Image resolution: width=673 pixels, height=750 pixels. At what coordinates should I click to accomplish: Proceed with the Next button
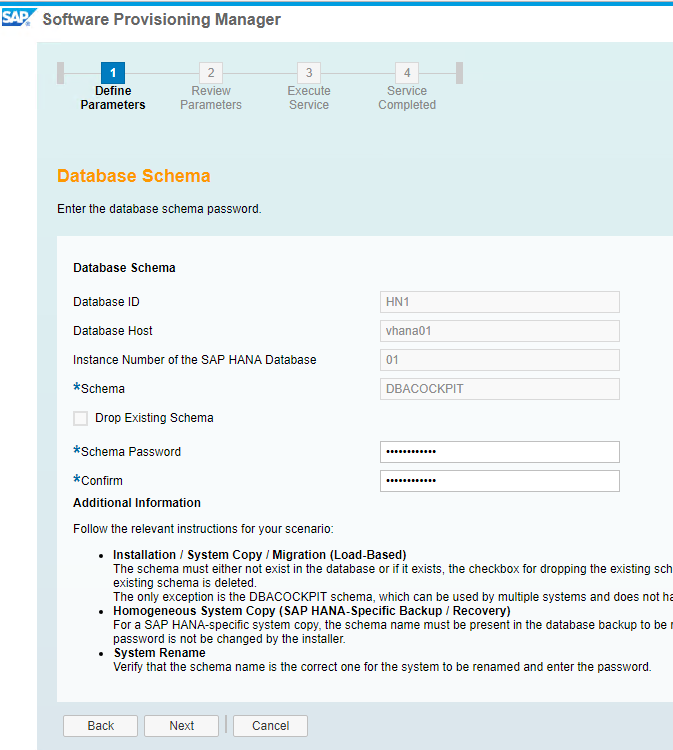point(181,726)
